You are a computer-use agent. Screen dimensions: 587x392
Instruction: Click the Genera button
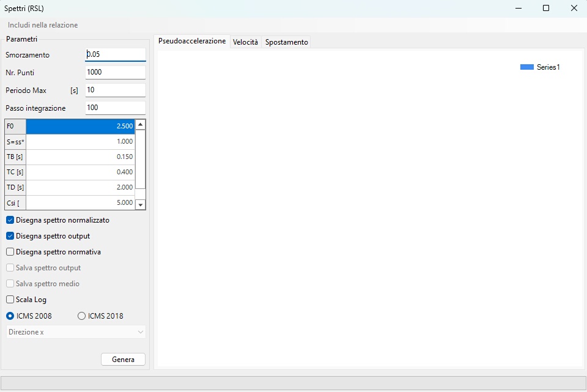click(x=123, y=360)
